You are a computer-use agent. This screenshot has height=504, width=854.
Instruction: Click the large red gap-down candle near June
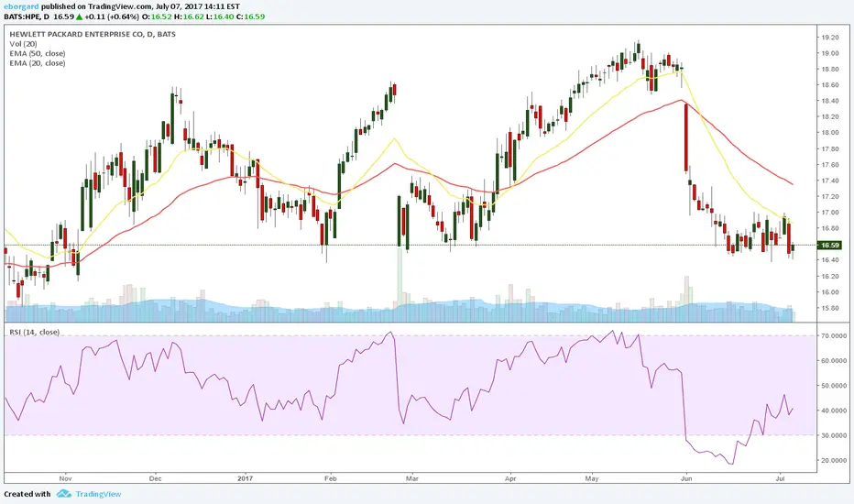[686, 137]
